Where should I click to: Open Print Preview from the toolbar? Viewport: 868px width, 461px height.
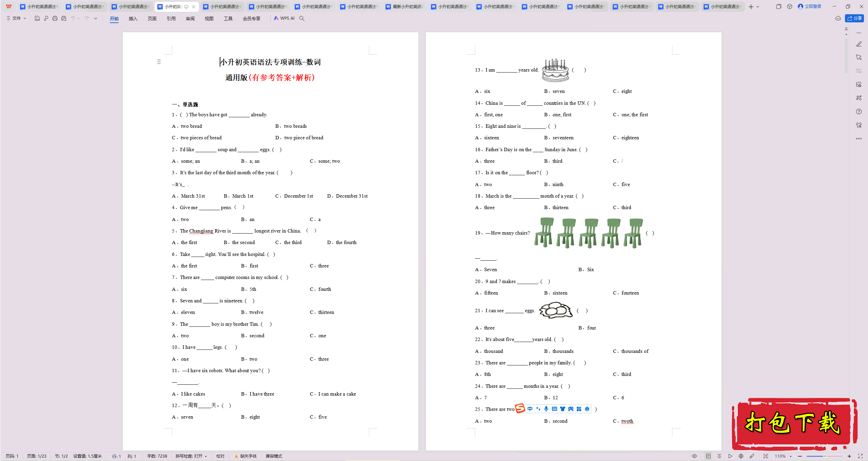tap(64, 18)
